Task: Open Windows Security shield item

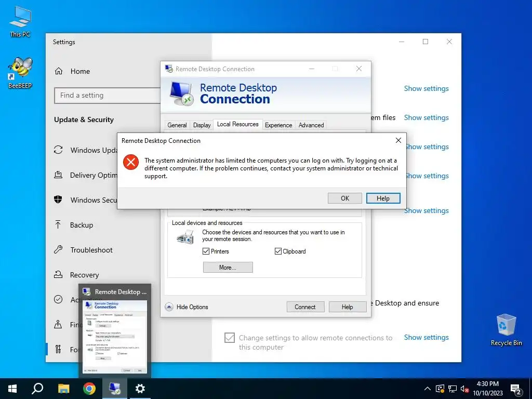Action: (85, 200)
